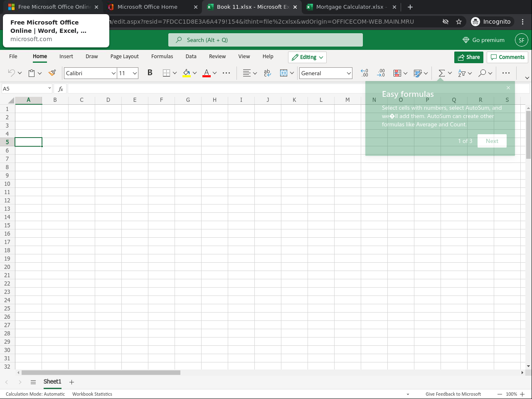Apply the red font color
532x399 pixels.
click(x=207, y=73)
